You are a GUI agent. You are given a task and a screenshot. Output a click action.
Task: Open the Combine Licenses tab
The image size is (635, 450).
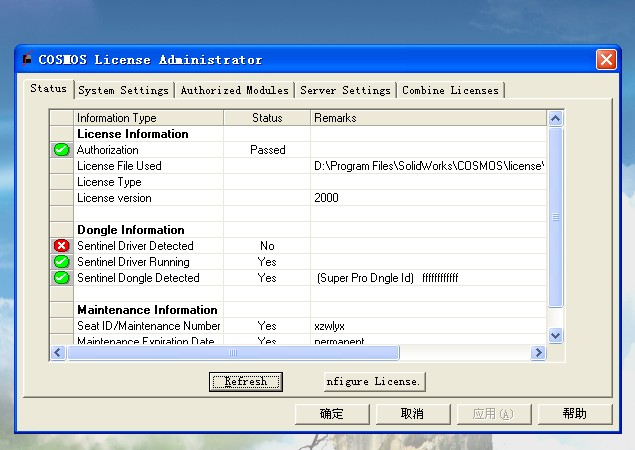450,90
